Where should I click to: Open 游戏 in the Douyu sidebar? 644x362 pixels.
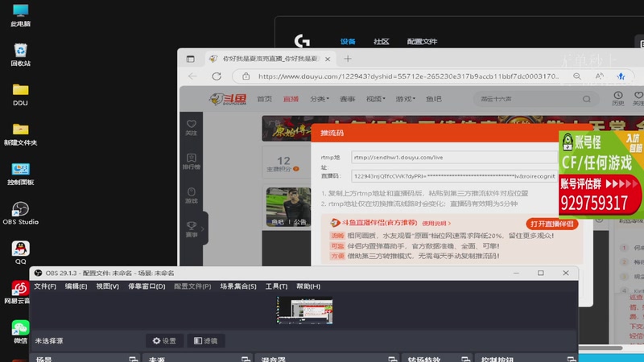click(x=192, y=195)
